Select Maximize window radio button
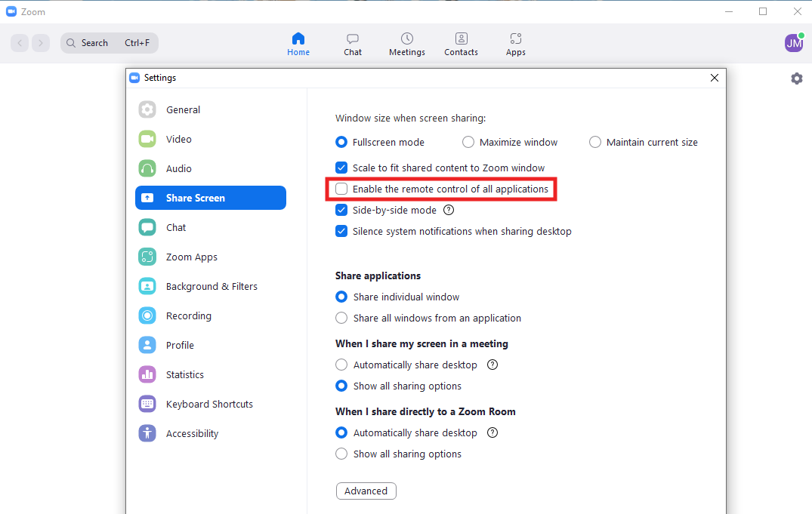This screenshot has width=812, height=514. click(x=468, y=142)
